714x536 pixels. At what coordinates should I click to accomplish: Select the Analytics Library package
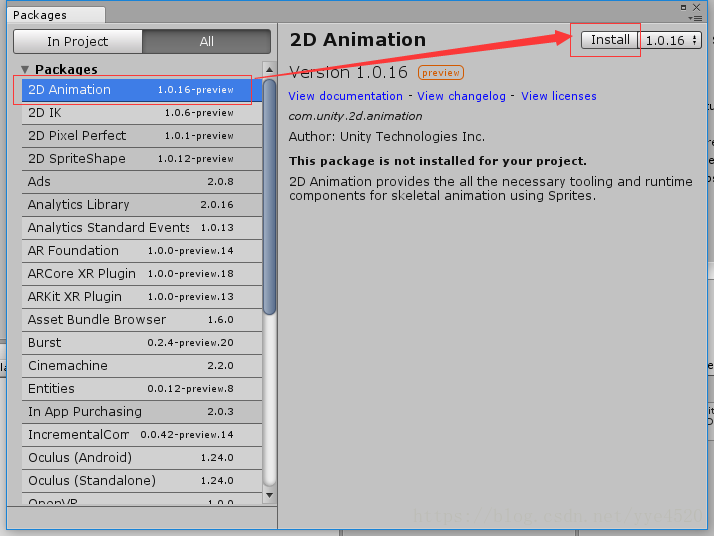[x=142, y=204]
